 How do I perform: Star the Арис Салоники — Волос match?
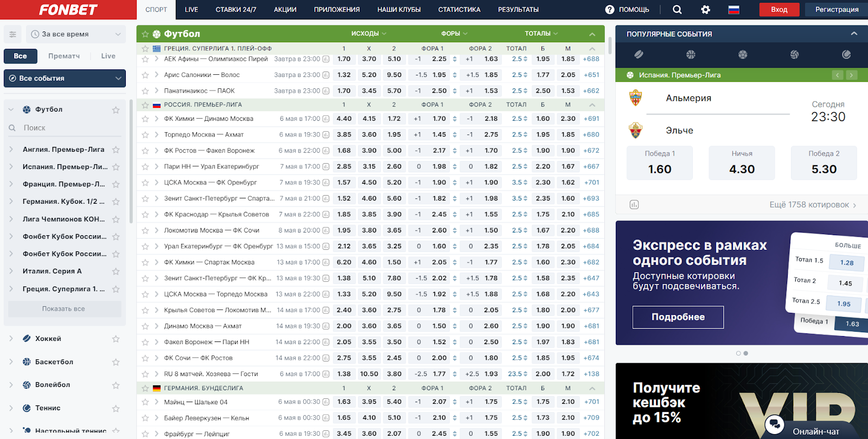tap(145, 75)
